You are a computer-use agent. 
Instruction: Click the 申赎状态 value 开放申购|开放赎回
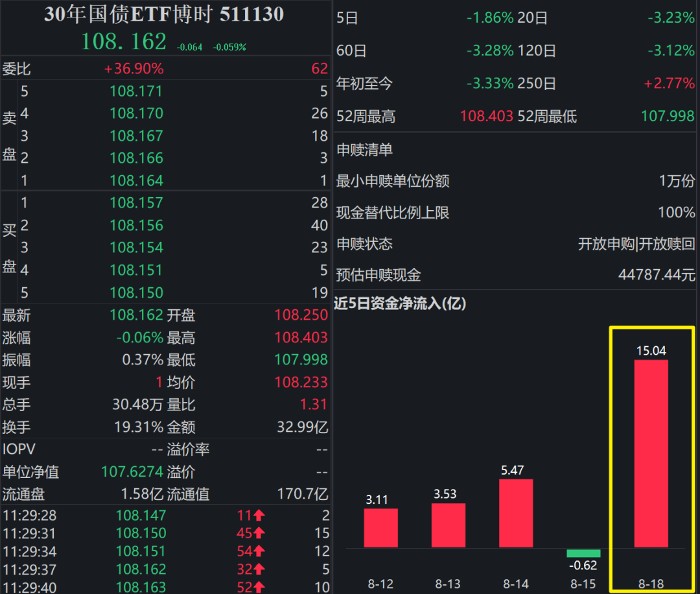point(636,244)
